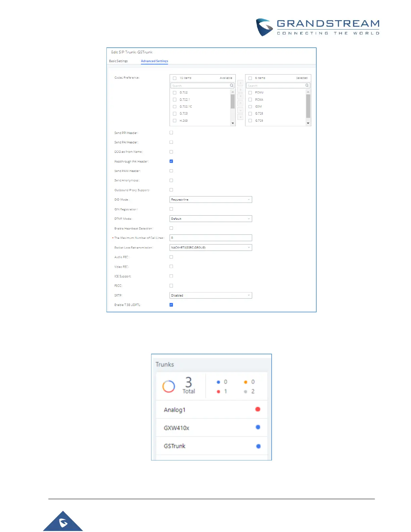Image resolution: width=411 pixels, height=532 pixels.
Task: Click the Available list scrollbar thumb
Action: coord(233,101)
